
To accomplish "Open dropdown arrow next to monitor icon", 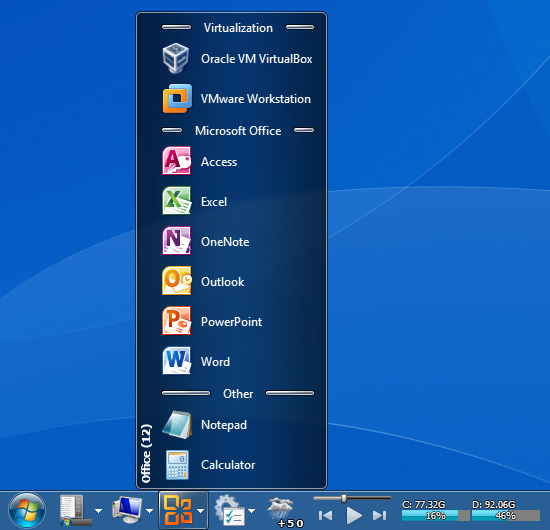I will tap(149, 511).
